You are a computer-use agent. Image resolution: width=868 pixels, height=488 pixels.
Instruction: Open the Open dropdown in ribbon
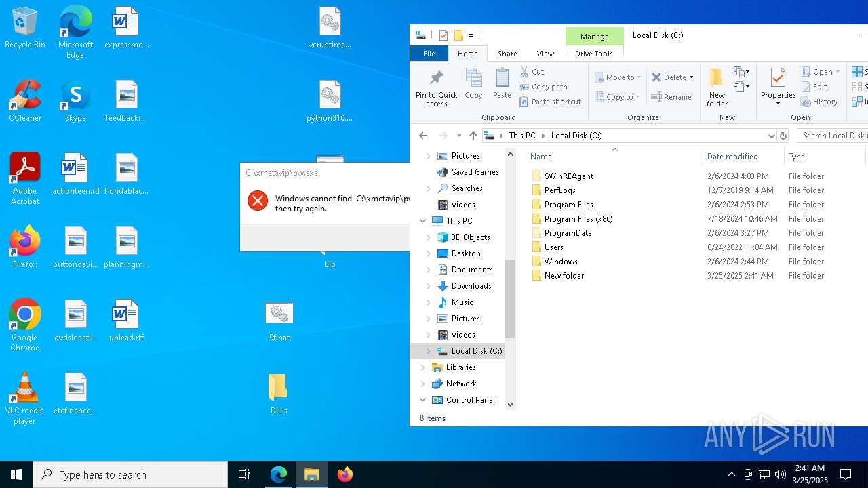[x=821, y=72]
